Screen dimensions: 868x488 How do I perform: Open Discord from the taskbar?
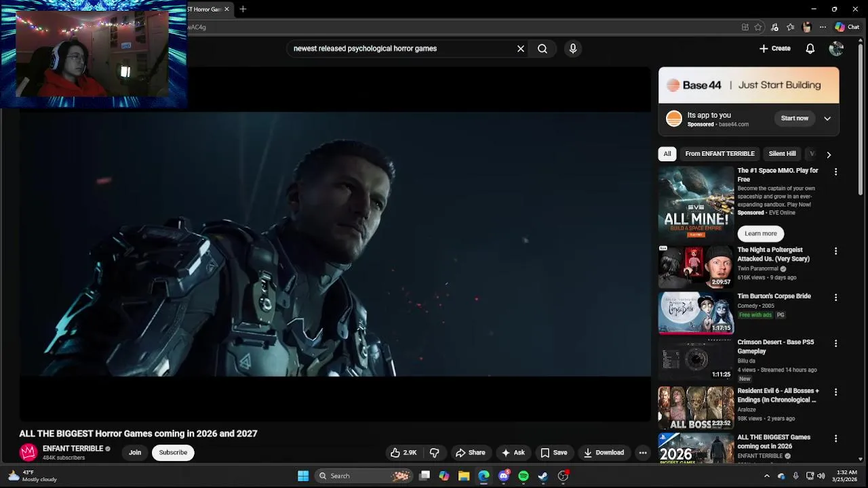pos(504,476)
